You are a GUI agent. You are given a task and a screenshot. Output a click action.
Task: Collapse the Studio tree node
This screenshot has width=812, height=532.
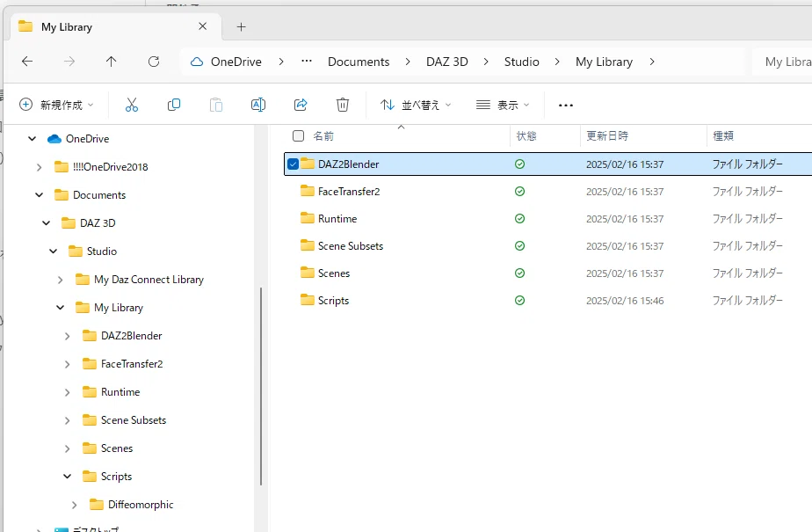[54, 251]
